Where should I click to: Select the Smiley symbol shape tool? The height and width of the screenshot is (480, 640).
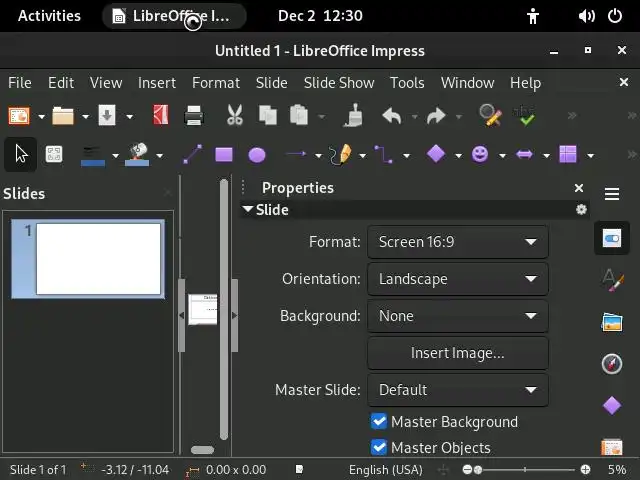coord(480,154)
